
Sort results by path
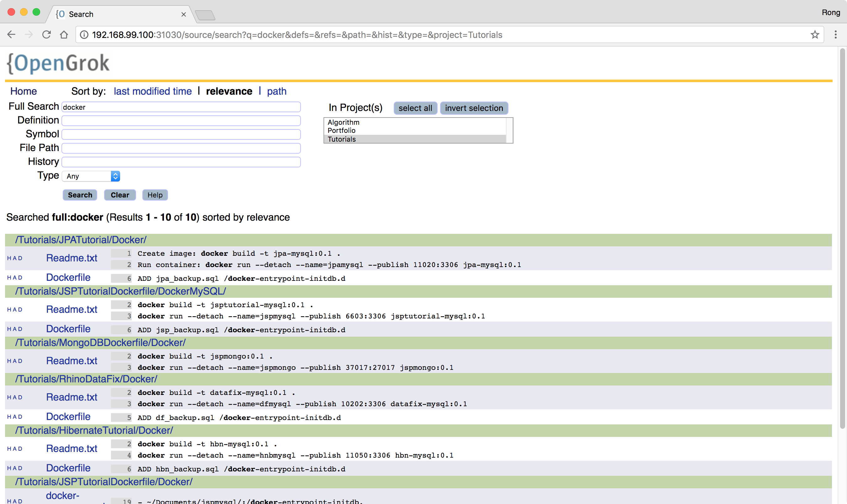[x=276, y=91]
